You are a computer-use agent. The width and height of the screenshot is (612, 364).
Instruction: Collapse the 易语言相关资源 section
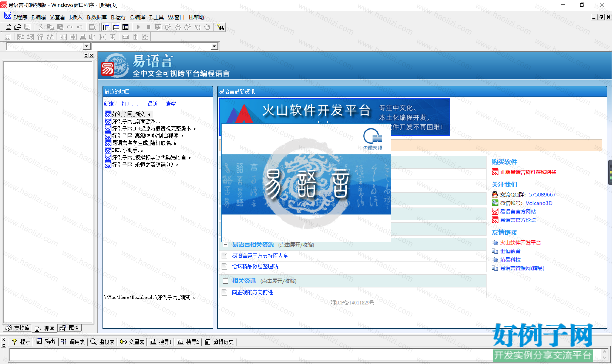click(225, 245)
